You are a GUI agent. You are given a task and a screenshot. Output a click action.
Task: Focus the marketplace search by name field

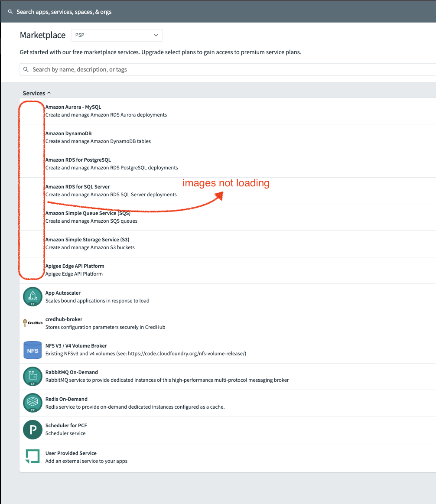(217, 69)
